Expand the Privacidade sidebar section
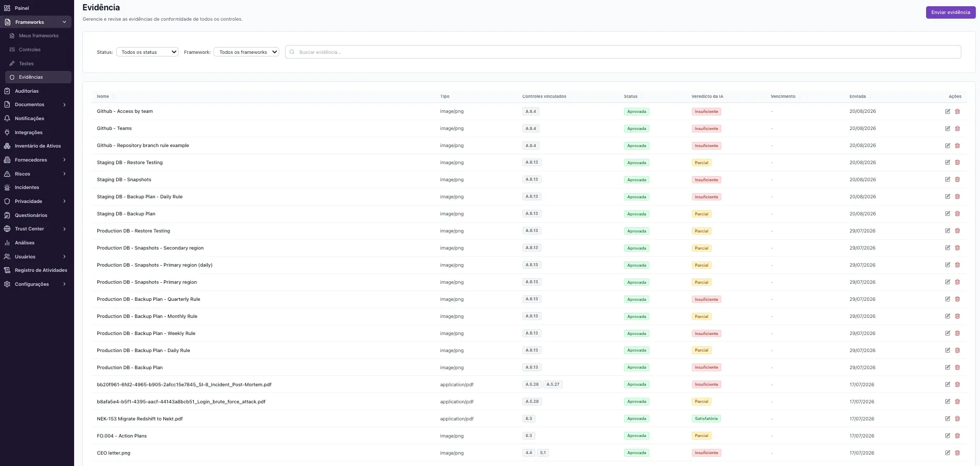Screen dimensions: 980x466 tap(64, 201)
